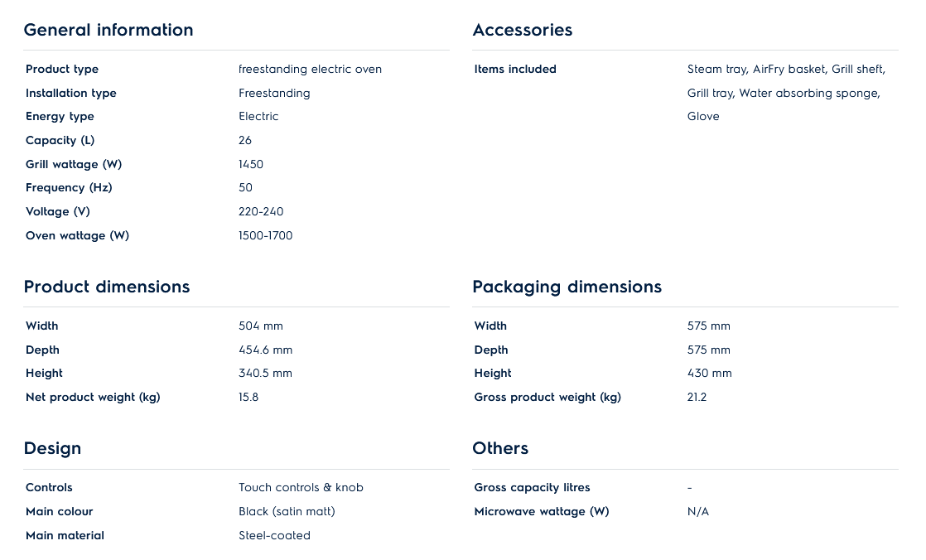Click the Gross product weight (kg) label
Image resolution: width=926 pixels, height=560 pixels.
[547, 397]
